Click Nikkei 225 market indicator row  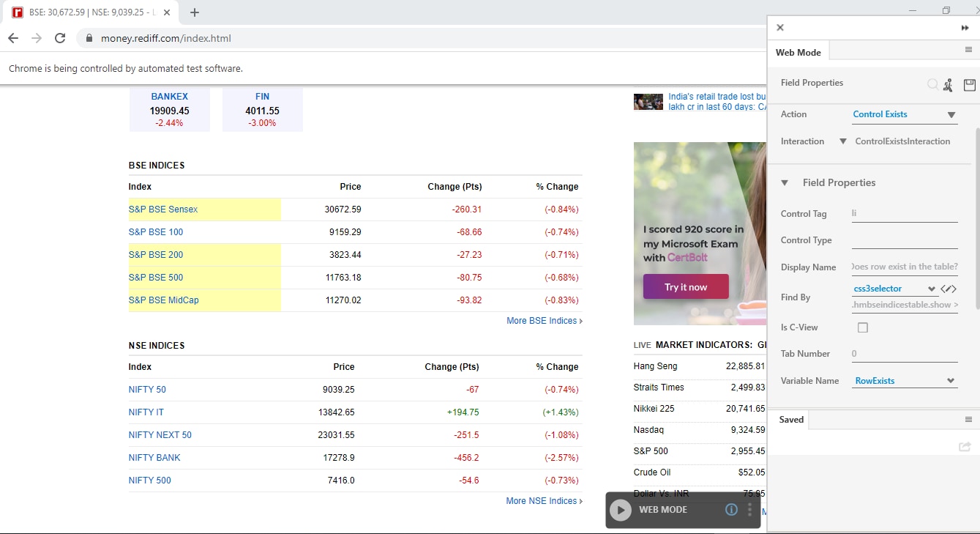699,409
